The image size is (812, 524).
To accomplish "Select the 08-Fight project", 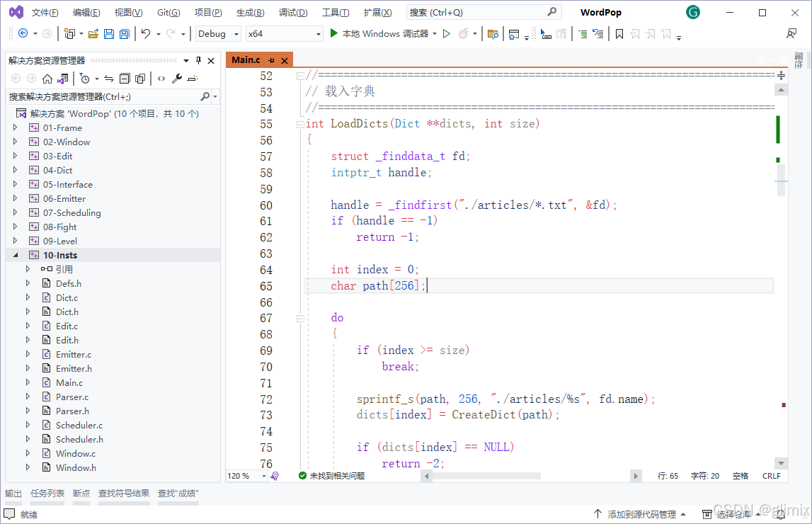I will click(x=60, y=227).
